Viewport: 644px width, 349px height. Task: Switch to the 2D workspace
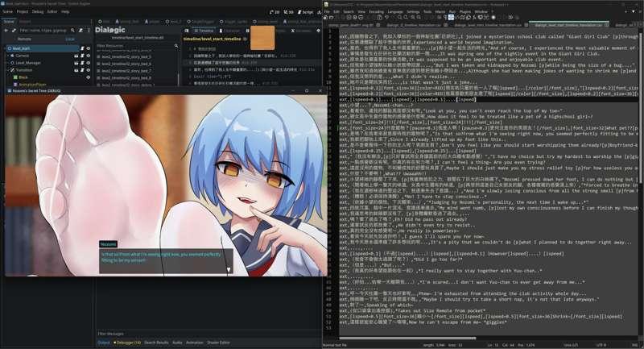[x=275, y=12]
